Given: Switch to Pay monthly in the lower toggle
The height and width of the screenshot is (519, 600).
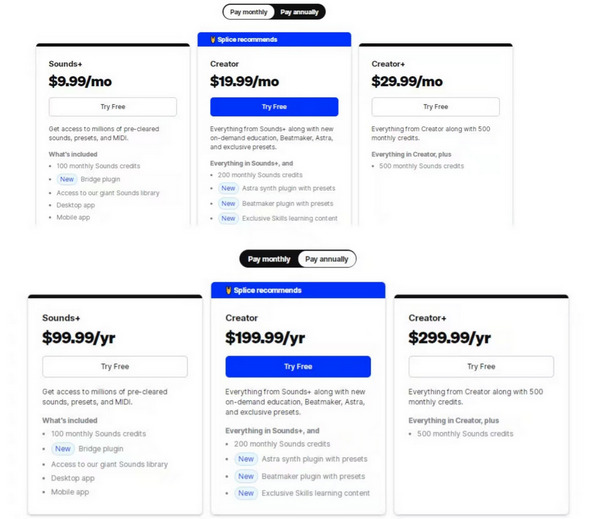Looking at the screenshot, I should (269, 259).
